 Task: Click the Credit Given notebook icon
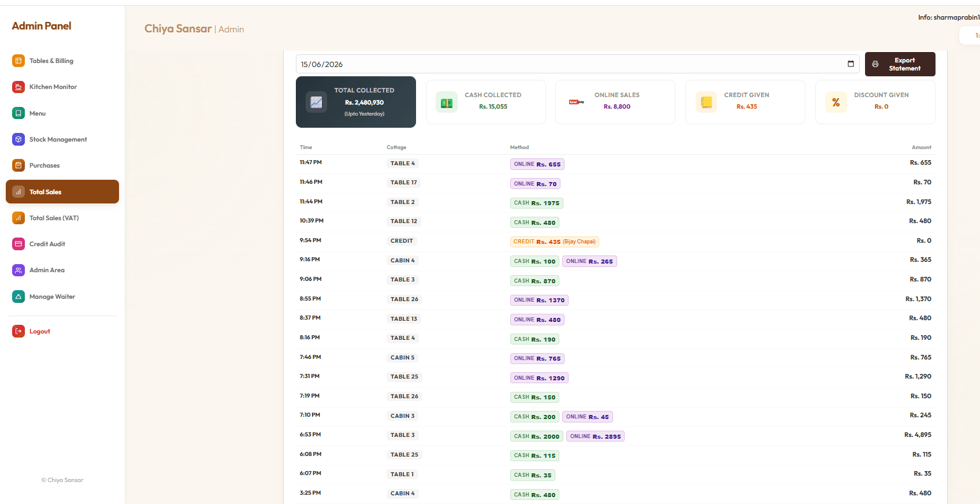tap(706, 102)
